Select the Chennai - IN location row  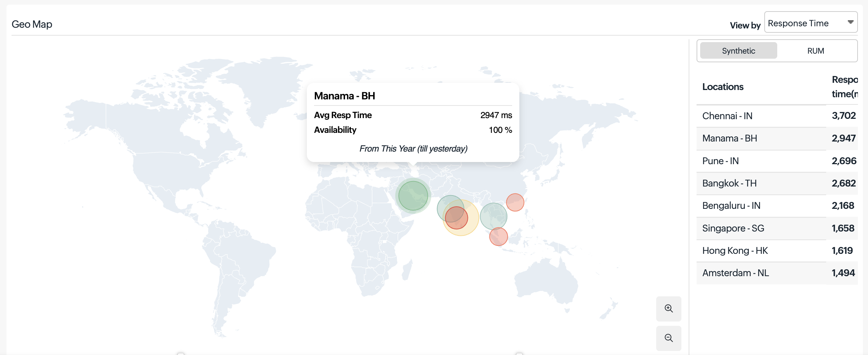(x=727, y=116)
